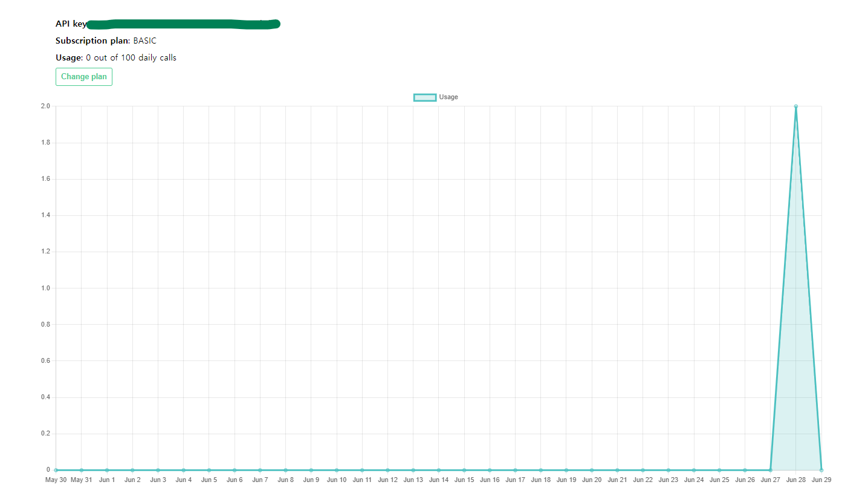Click the '2.0' y-axis value
The height and width of the screenshot is (502, 868).
pyautogui.click(x=45, y=106)
